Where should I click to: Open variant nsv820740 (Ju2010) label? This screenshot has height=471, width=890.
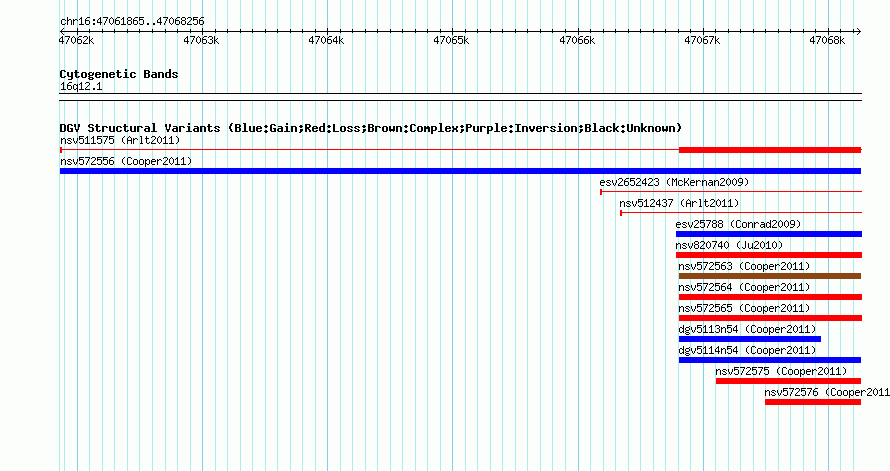729,246
